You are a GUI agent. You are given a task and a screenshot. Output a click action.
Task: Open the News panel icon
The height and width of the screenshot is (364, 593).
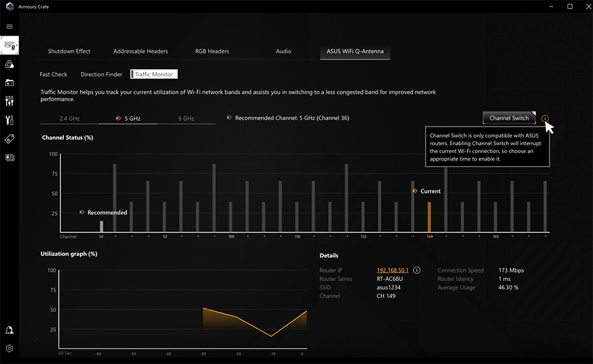coord(9,157)
